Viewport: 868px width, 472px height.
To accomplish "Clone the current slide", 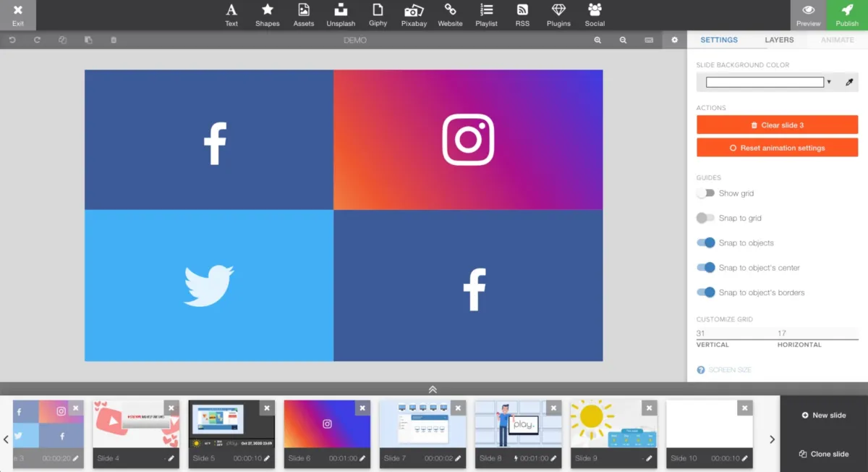I will (824, 454).
